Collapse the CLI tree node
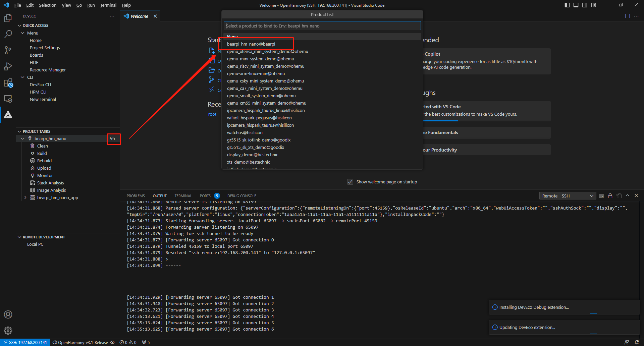Viewport: 644px width, 346px height. [x=22, y=77]
